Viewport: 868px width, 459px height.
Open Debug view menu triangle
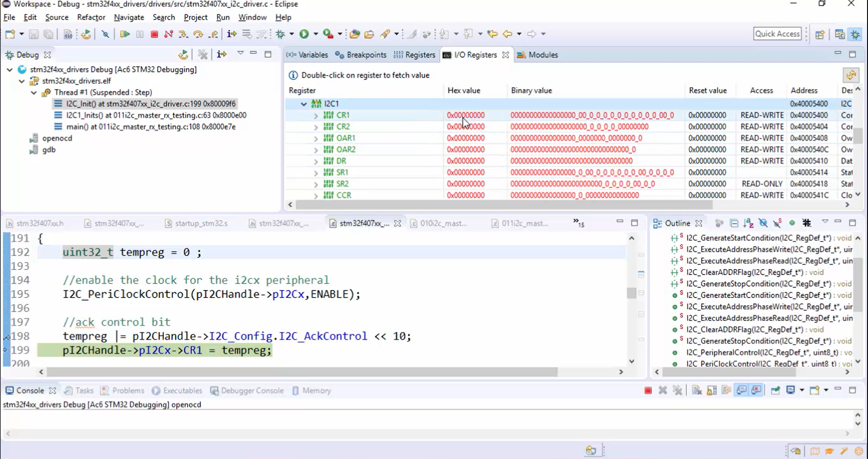point(240,54)
